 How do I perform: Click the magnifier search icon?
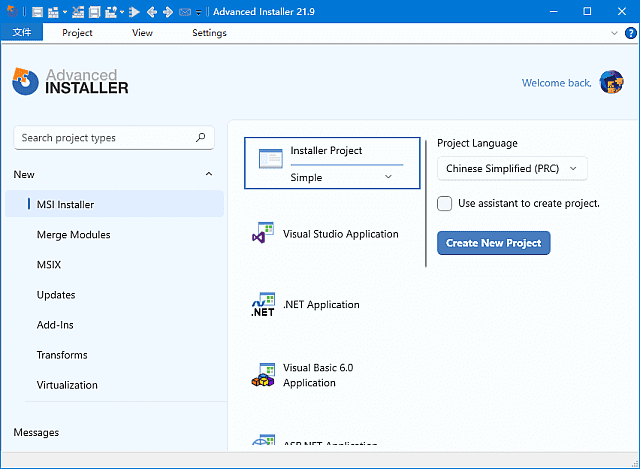point(200,138)
